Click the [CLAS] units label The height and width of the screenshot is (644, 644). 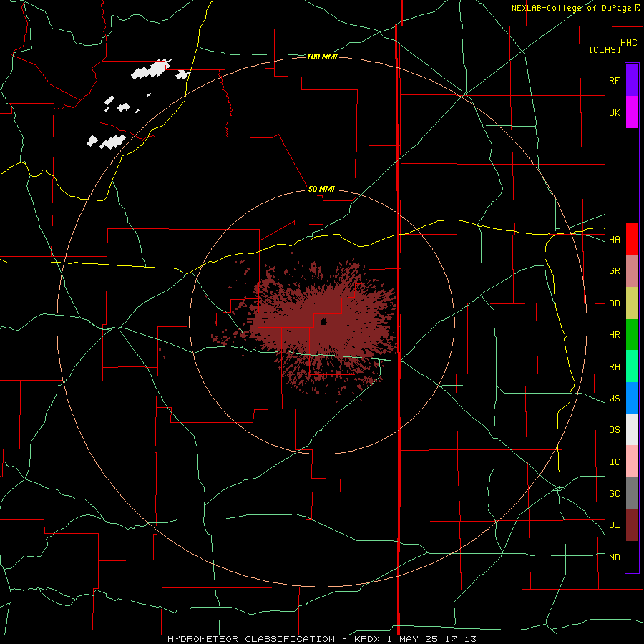click(x=605, y=49)
